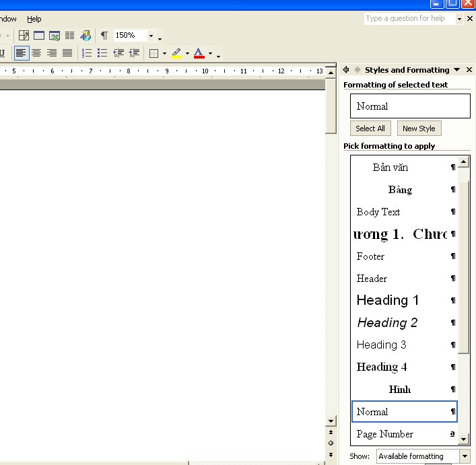Click paragraph mark icon beside Heading 1
The image size is (476, 465).
tap(453, 301)
